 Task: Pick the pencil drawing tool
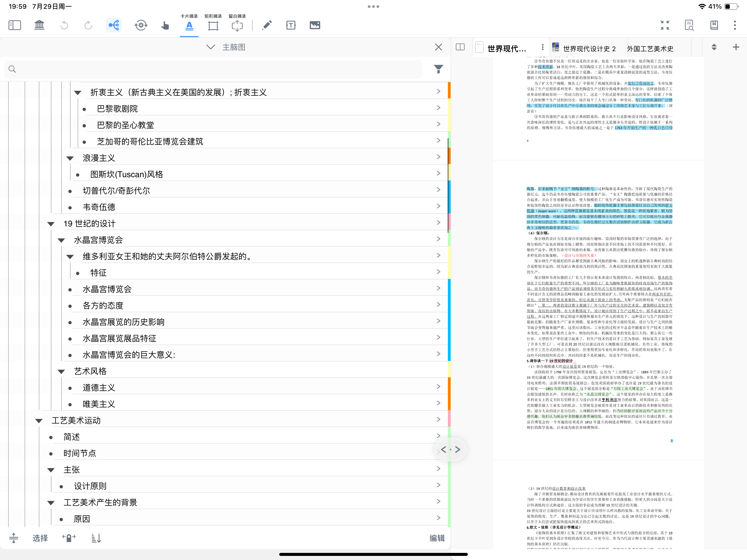pos(267,25)
